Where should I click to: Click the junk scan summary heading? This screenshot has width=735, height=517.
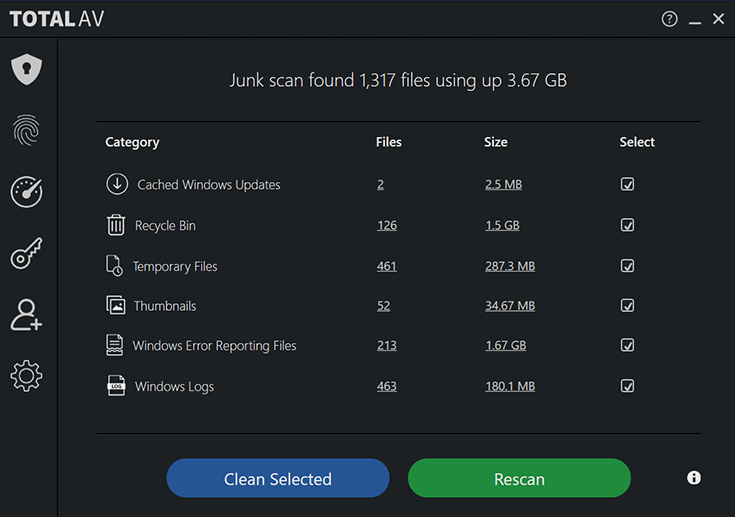click(398, 81)
